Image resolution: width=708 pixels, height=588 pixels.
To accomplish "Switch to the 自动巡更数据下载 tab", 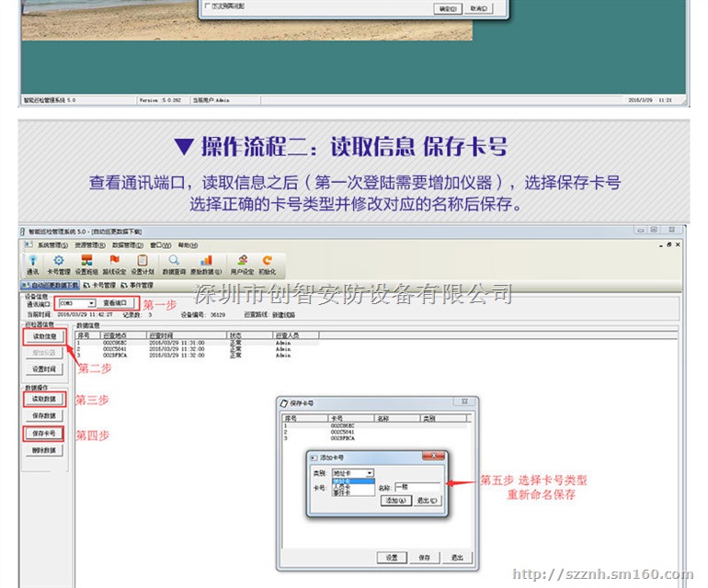I will (51, 285).
